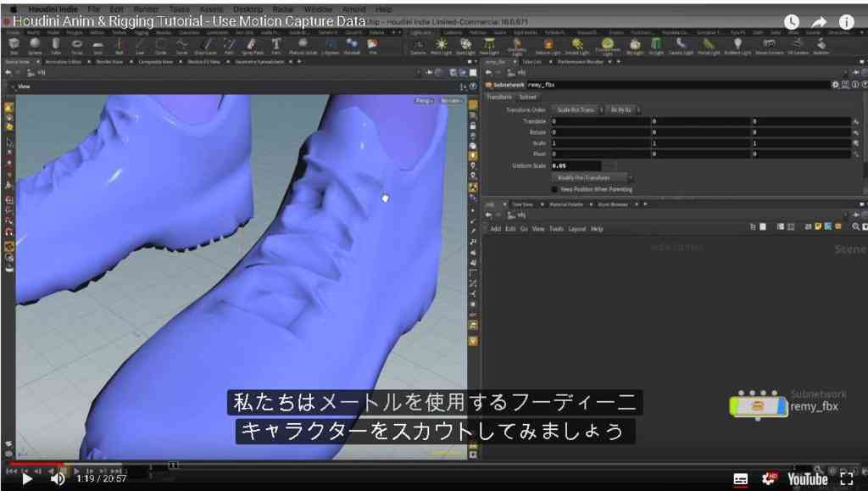Open network editor Tools menu

(556, 229)
